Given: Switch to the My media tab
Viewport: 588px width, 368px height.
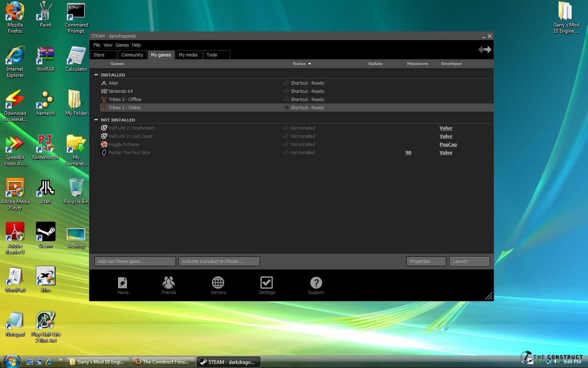Looking at the screenshot, I should pyautogui.click(x=188, y=55).
